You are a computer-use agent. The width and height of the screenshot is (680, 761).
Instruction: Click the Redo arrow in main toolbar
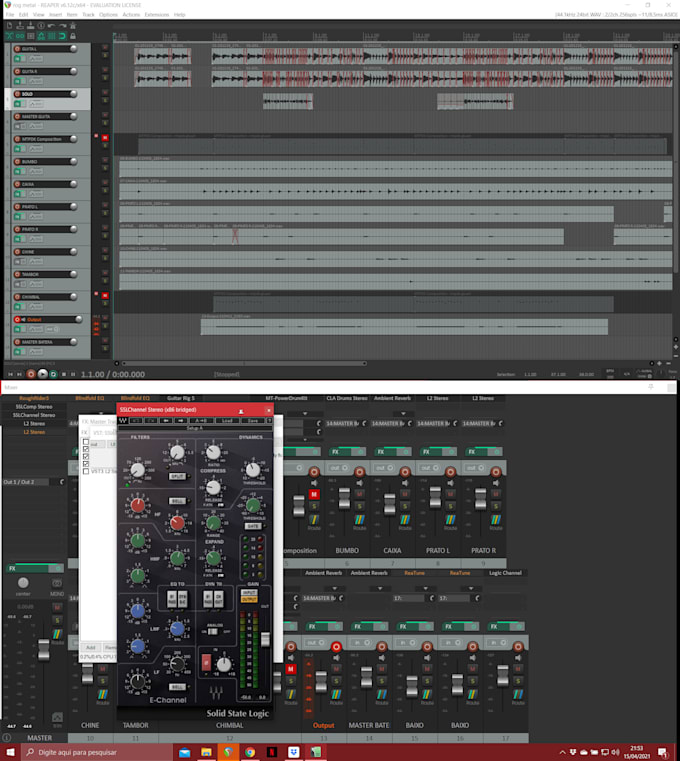coord(62,26)
